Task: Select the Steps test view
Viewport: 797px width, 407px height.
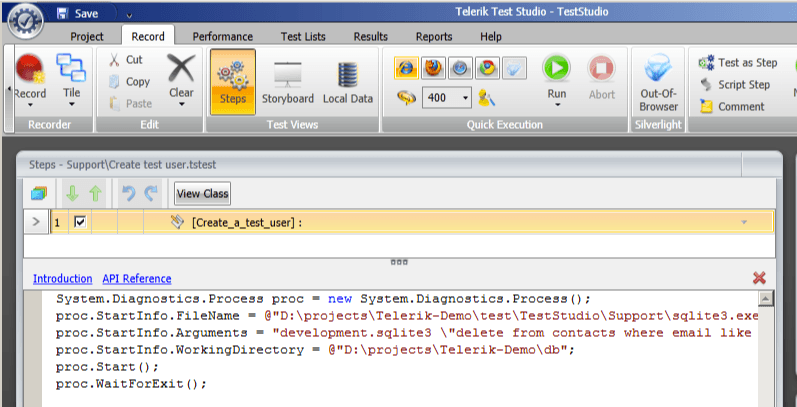Action: 233,82
